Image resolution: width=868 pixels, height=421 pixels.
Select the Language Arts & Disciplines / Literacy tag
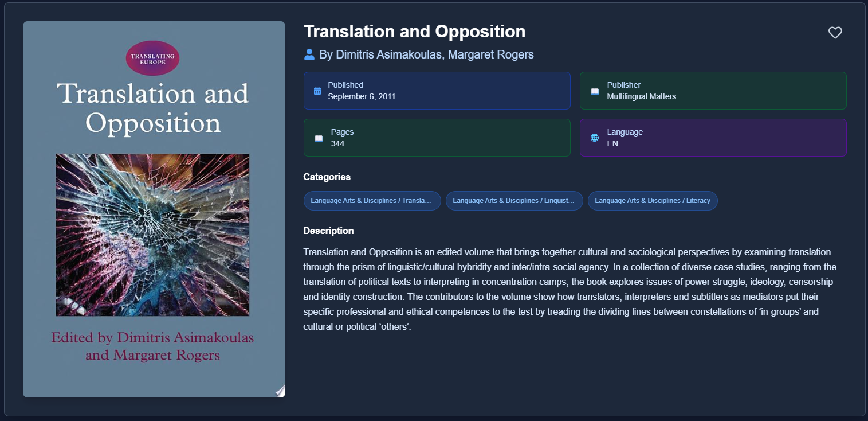(652, 201)
